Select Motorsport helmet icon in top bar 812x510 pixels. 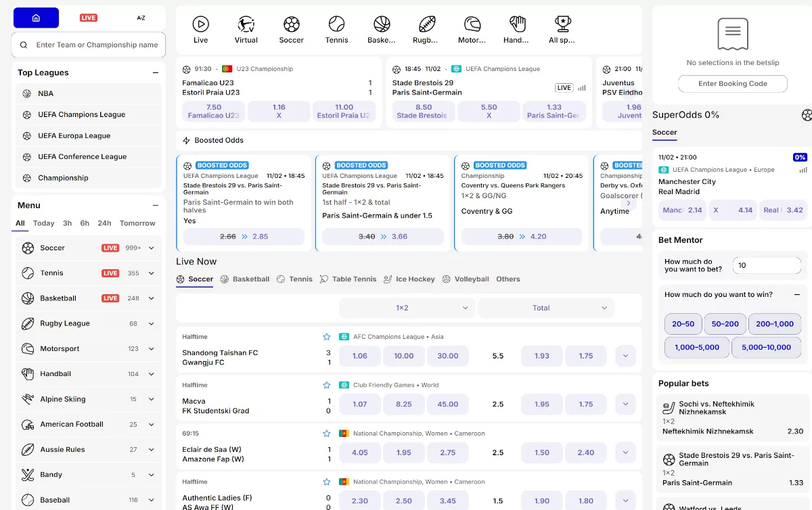click(x=472, y=24)
